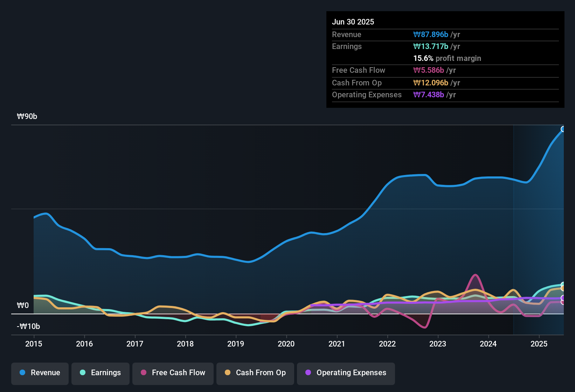The height and width of the screenshot is (392, 575).
Task: Click the Revenue endpoint marker on the chart
Action: pos(563,129)
